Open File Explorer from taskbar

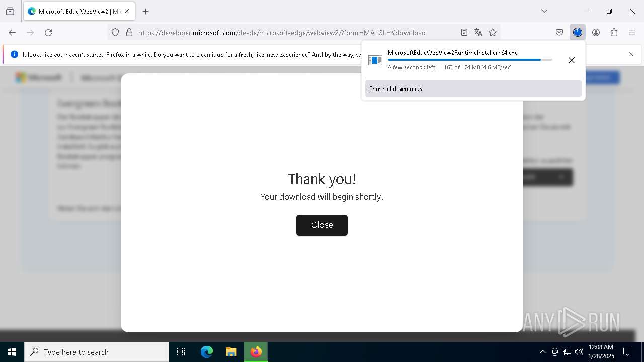[x=231, y=352]
